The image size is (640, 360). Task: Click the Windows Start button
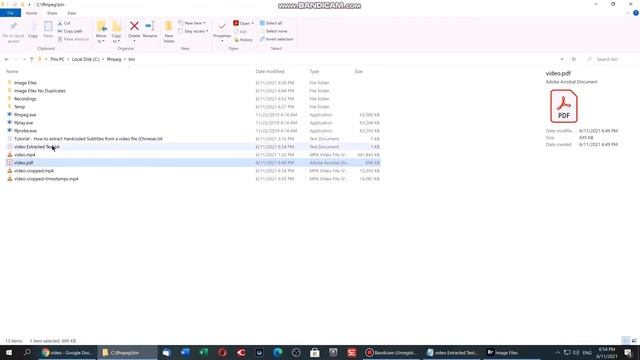(9, 352)
